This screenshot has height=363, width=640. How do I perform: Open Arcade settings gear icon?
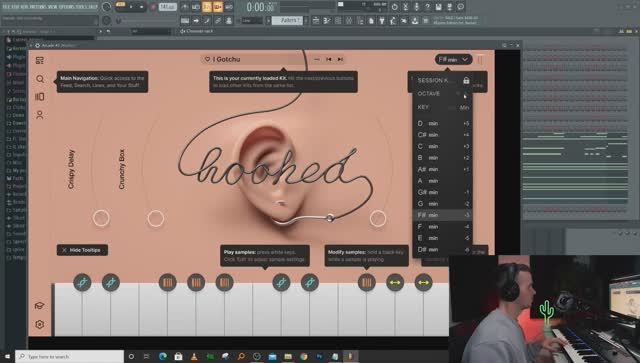point(40,324)
